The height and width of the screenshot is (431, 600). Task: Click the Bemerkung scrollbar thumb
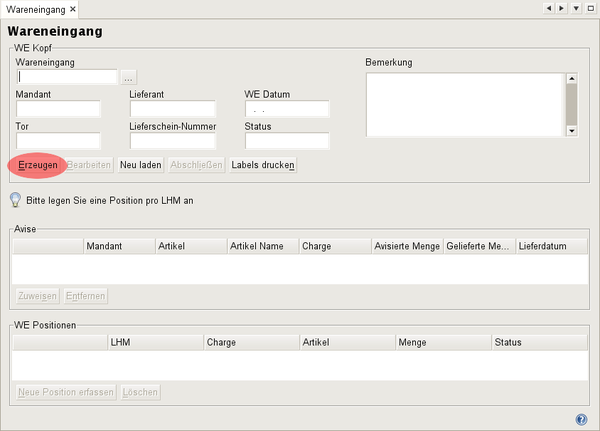click(x=572, y=104)
